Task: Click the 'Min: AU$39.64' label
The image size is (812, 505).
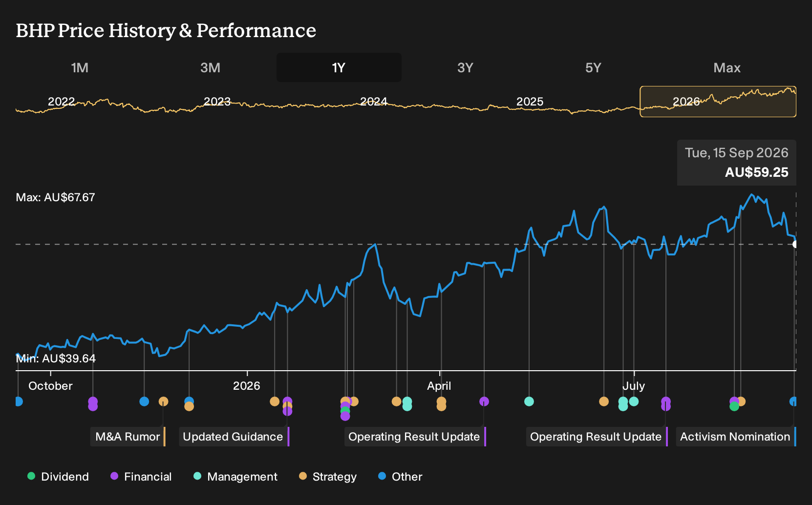Action: 56,358
